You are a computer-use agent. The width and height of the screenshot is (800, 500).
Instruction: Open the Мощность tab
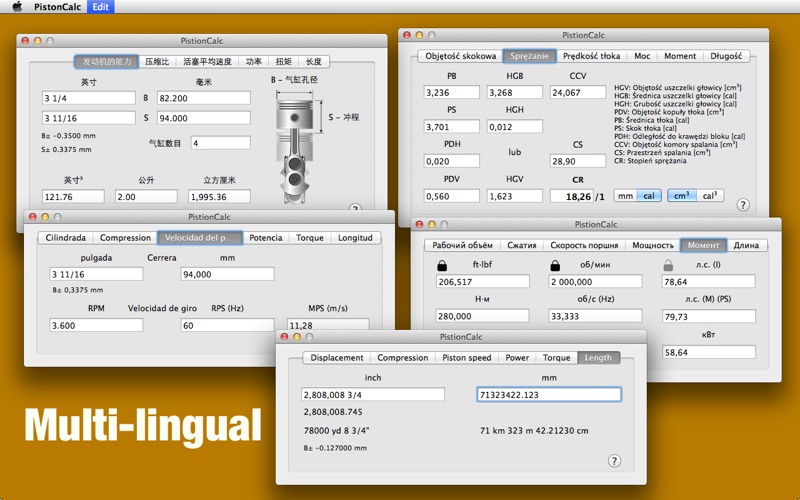[653, 245]
